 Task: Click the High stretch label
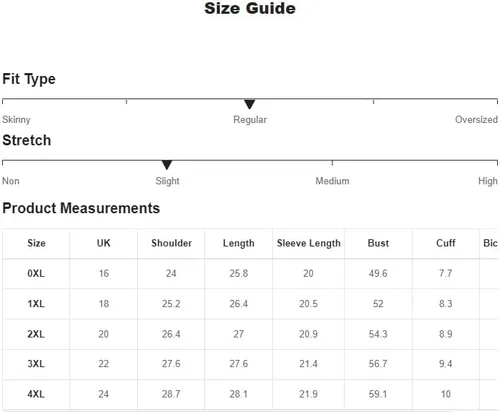(x=488, y=181)
